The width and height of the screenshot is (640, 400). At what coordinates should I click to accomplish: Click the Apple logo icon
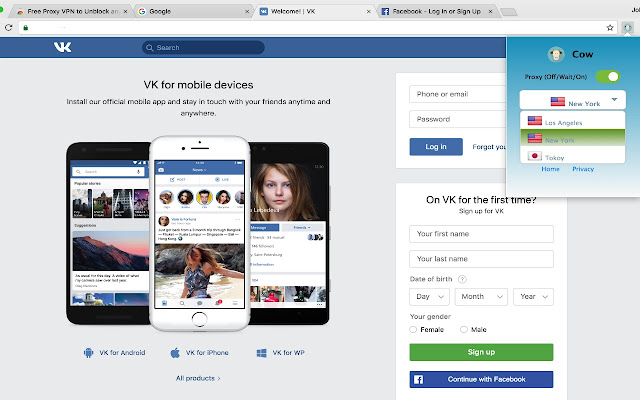pyautogui.click(x=175, y=353)
